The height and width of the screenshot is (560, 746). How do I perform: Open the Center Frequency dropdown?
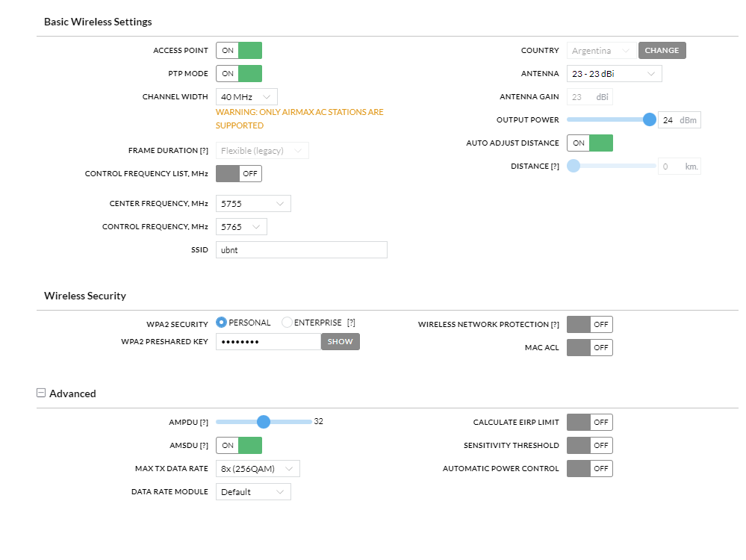click(x=253, y=204)
